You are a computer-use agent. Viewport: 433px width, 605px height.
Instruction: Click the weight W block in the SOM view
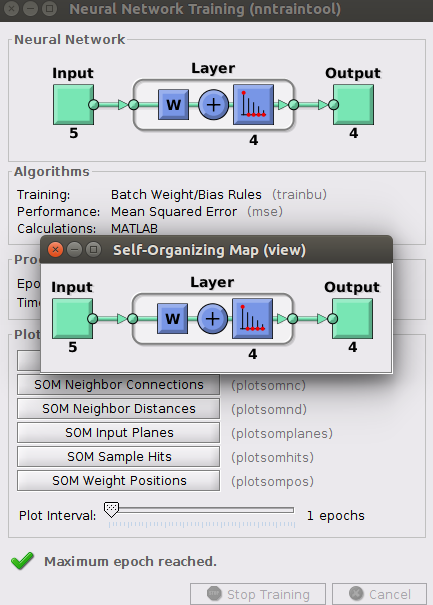(173, 319)
